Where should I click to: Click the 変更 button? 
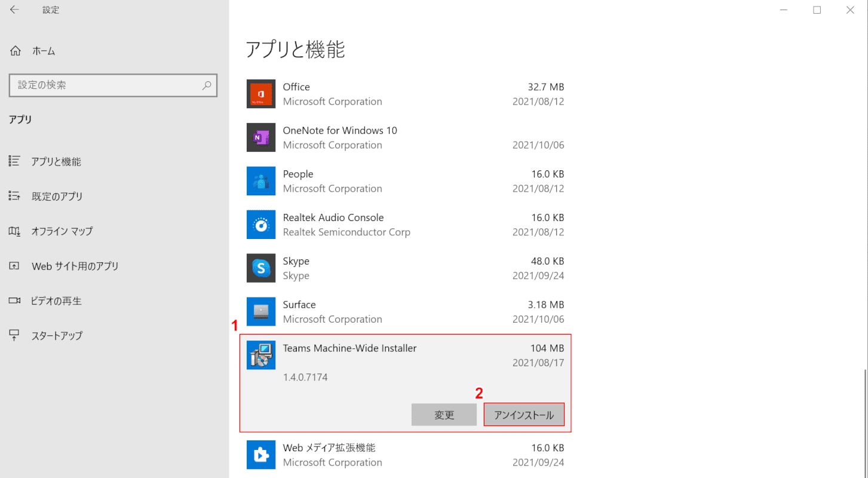pyautogui.click(x=444, y=415)
